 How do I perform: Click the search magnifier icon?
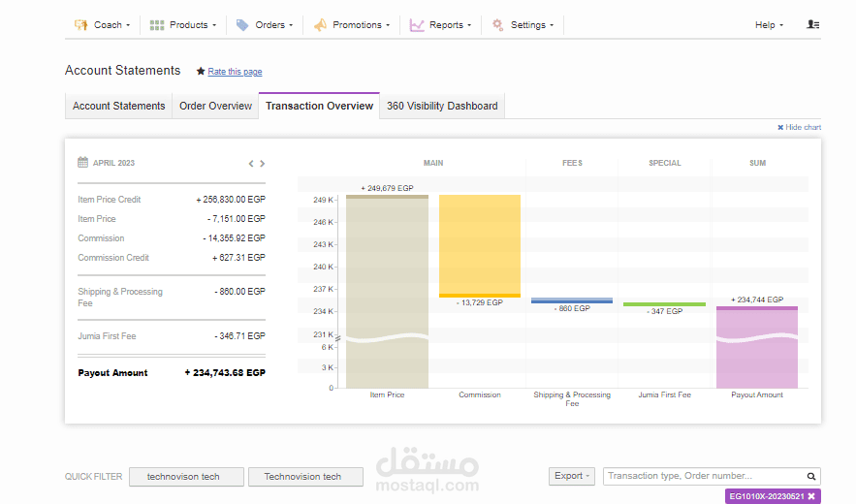811,476
